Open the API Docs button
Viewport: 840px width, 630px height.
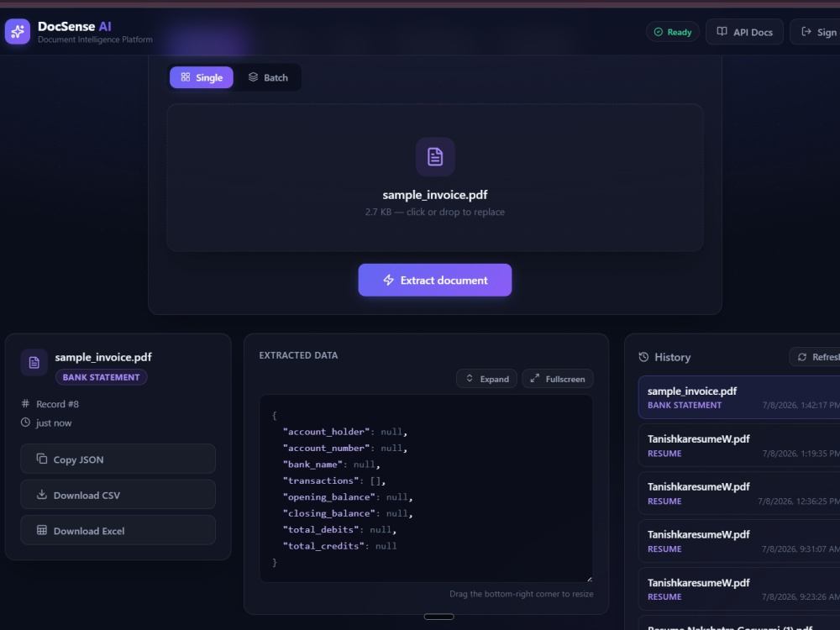coord(744,32)
